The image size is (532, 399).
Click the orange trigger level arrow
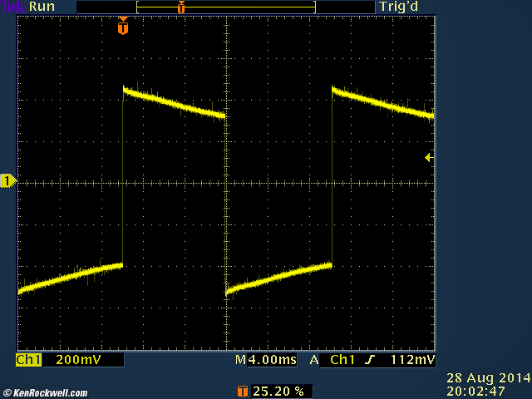(x=429, y=157)
